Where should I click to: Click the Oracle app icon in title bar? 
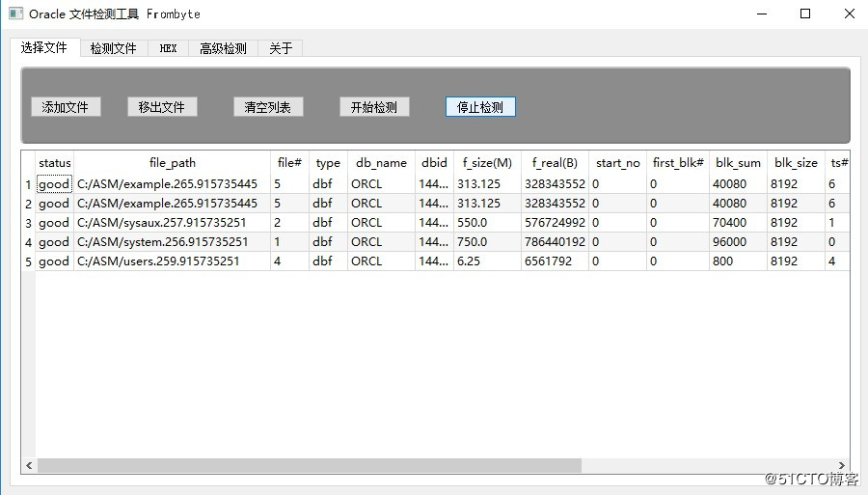(x=15, y=14)
